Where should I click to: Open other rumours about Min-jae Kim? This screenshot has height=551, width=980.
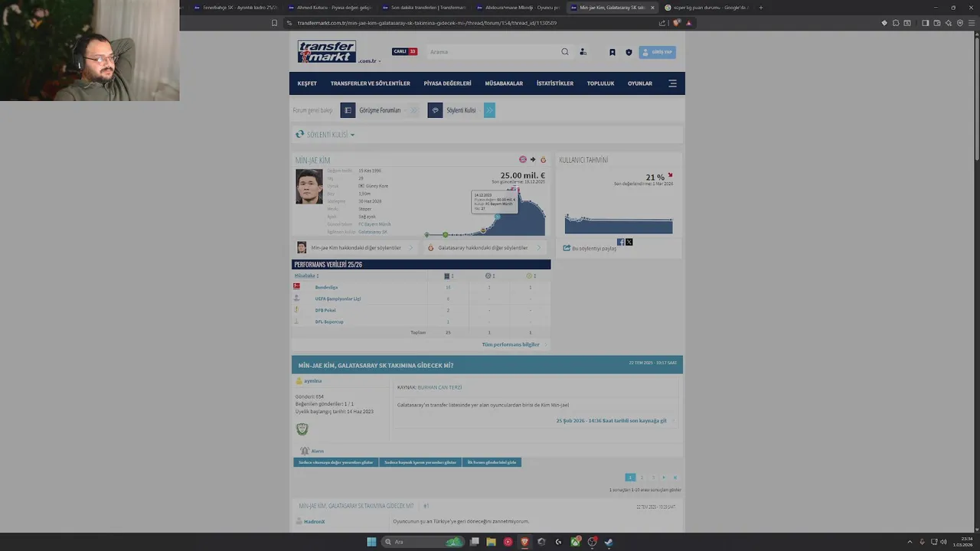[x=356, y=248]
